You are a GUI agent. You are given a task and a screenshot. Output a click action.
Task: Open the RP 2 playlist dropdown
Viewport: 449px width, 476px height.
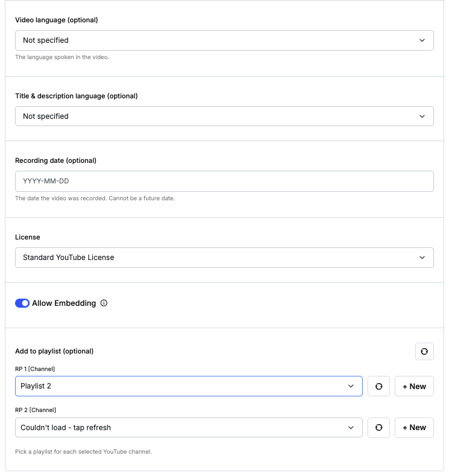[x=189, y=427]
